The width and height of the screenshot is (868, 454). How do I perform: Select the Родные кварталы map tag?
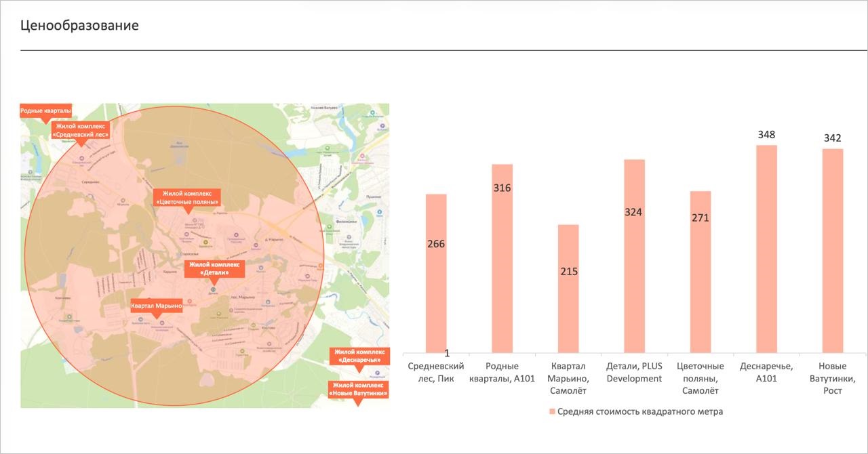(45, 111)
